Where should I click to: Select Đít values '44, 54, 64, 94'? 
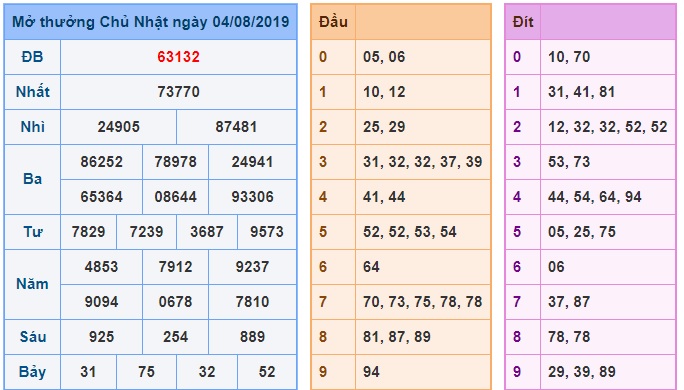pyautogui.click(x=595, y=197)
